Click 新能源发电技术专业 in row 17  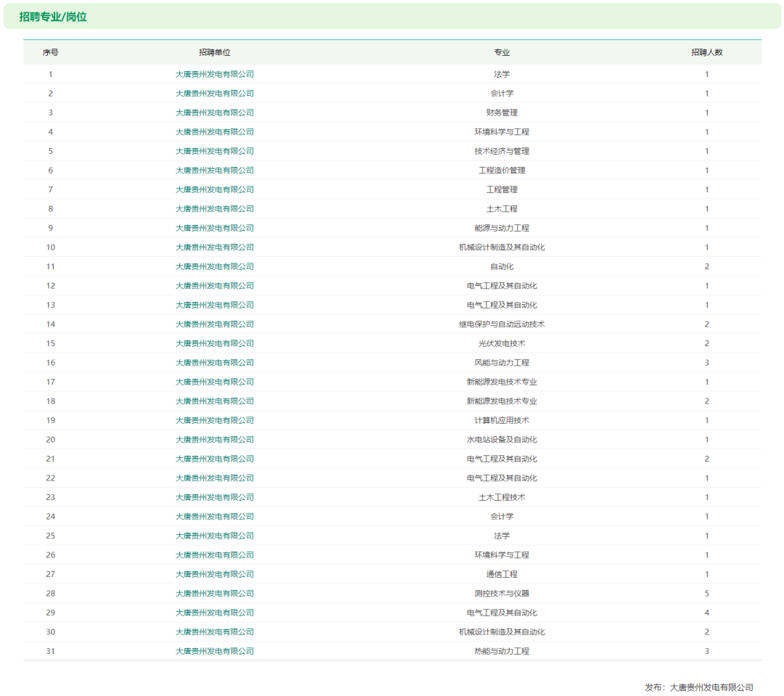click(x=502, y=382)
